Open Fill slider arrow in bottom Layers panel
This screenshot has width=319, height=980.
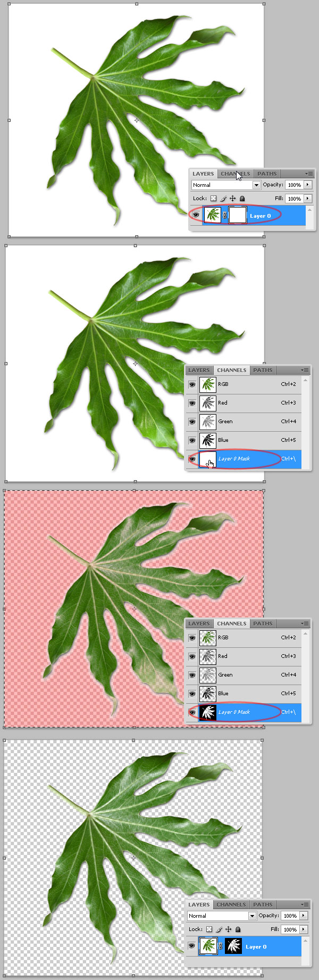tap(304, 929)
